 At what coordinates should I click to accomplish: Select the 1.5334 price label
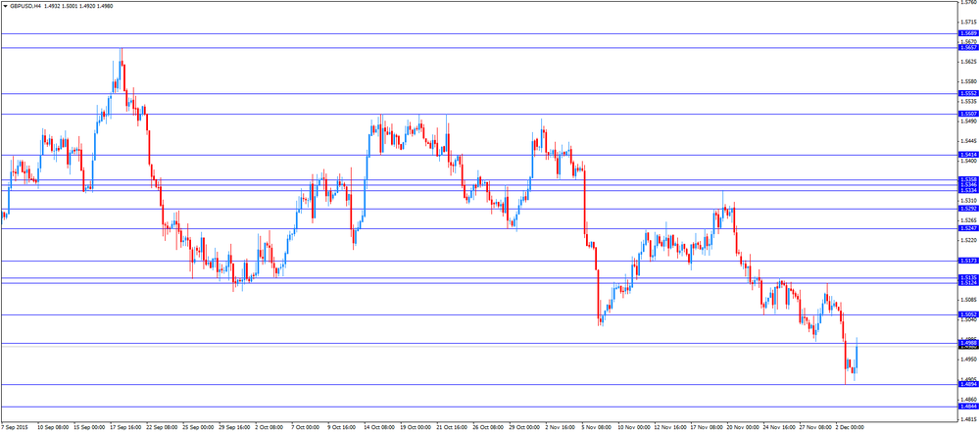pyautogui.click(x=967, y=190)
